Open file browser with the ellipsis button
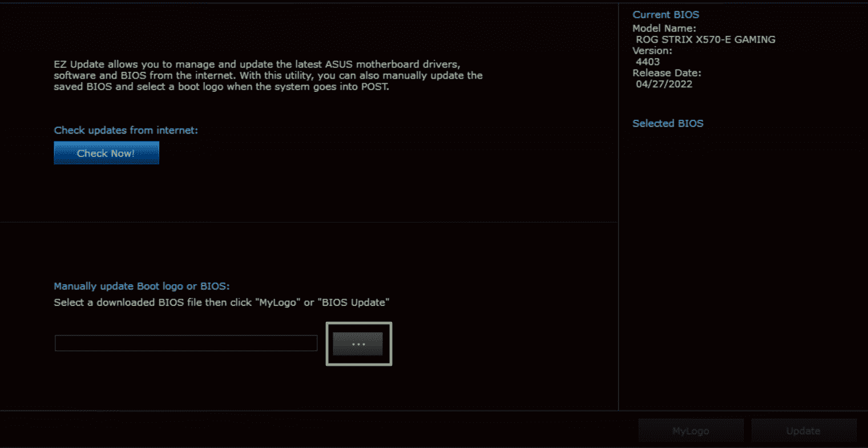The height and width of the screenshot is (448, 868). point(358,344)
